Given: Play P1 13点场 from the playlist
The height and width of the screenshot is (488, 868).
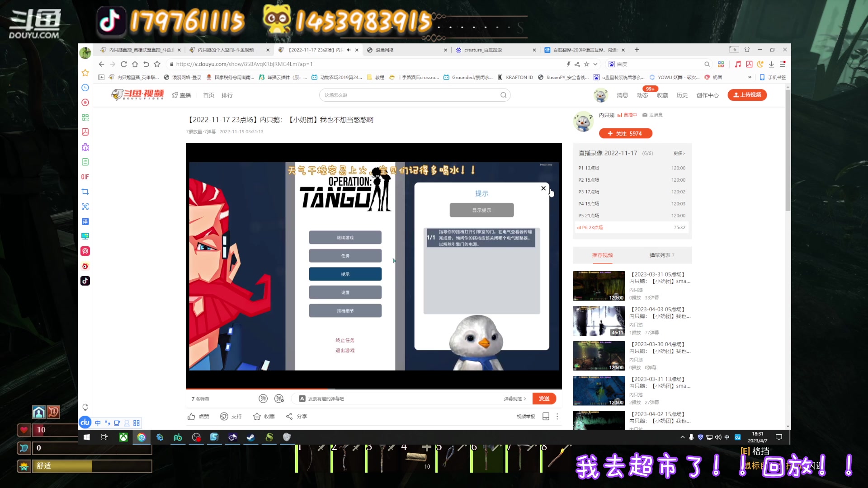Looking at the screenshot, I should coord(632,168).
